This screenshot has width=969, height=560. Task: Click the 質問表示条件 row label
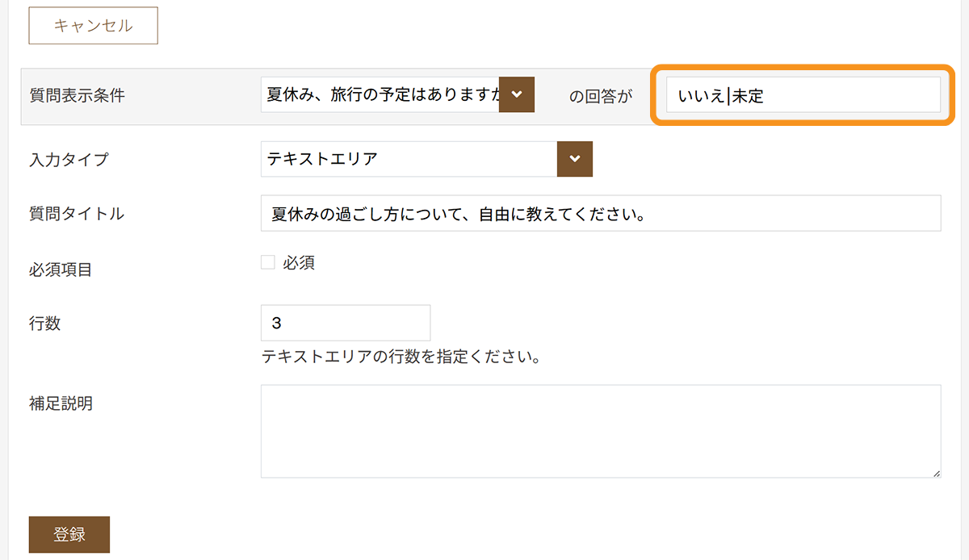(77, 95)
